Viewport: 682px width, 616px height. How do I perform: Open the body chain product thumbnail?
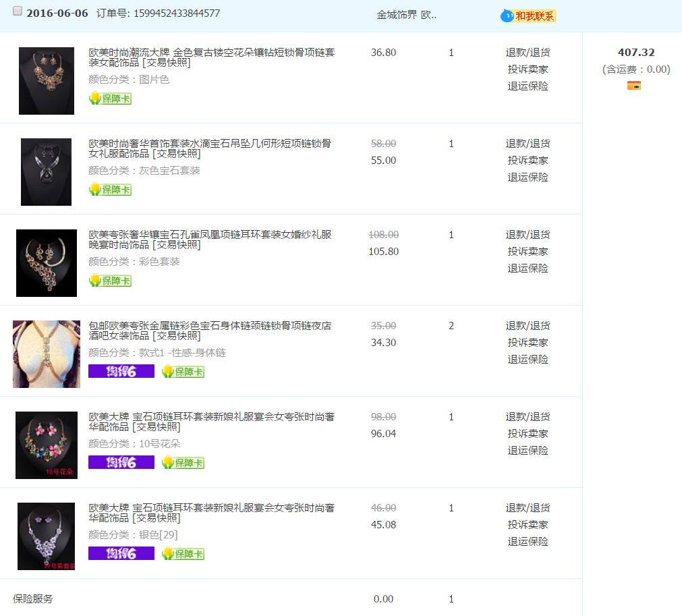tap(47, 354)
